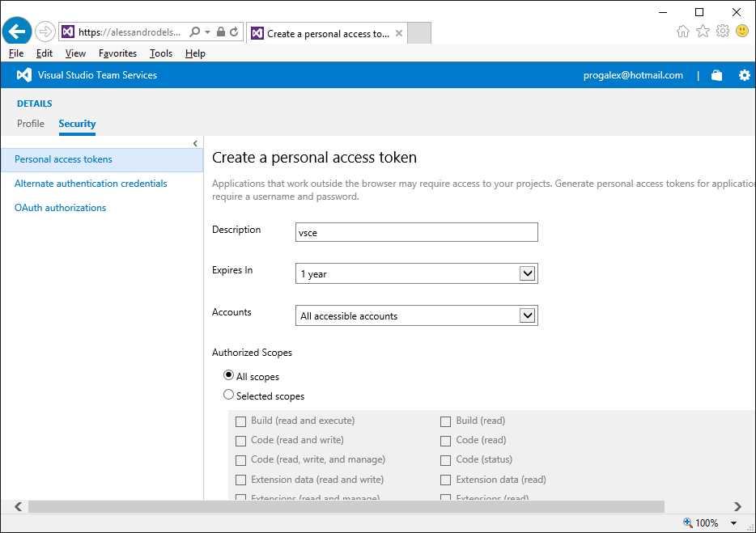
Task: Open the Tools menu
Action: click(160, 53)
